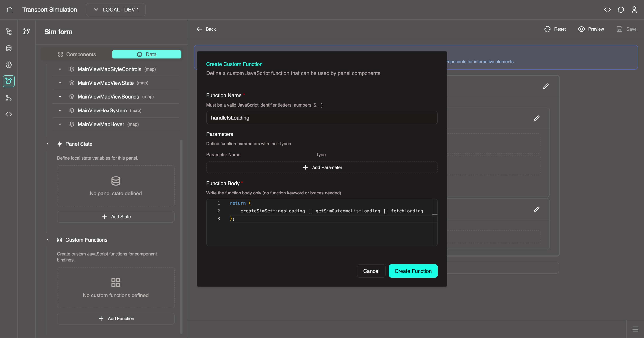The image size is (644, 338).
Task: Switch to the Data tab
Action: coord(147,54)
